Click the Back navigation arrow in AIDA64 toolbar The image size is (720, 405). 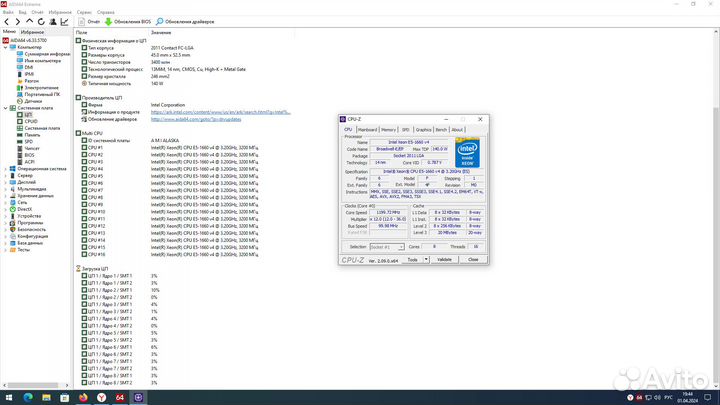pos(7,20)
